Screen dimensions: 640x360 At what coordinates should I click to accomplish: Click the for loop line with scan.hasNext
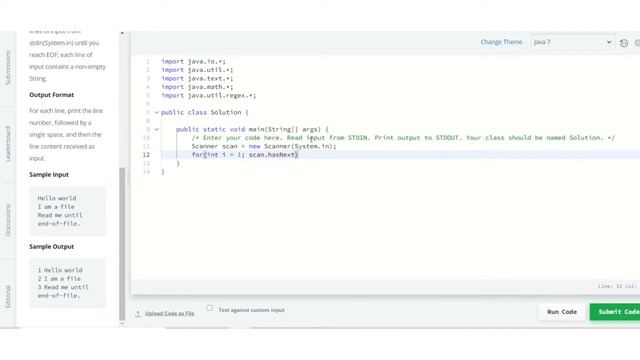tap(245, 155)
